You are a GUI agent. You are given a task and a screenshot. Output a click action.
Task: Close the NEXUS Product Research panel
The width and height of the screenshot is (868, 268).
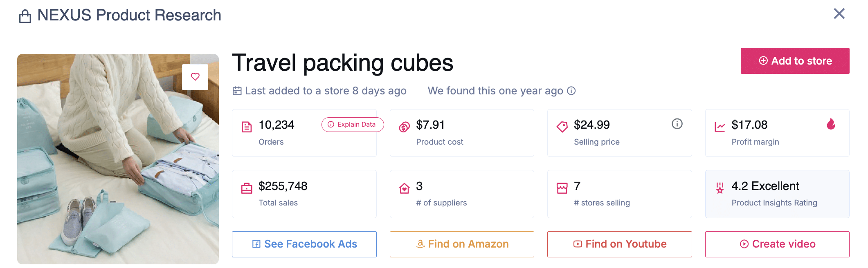839,14
